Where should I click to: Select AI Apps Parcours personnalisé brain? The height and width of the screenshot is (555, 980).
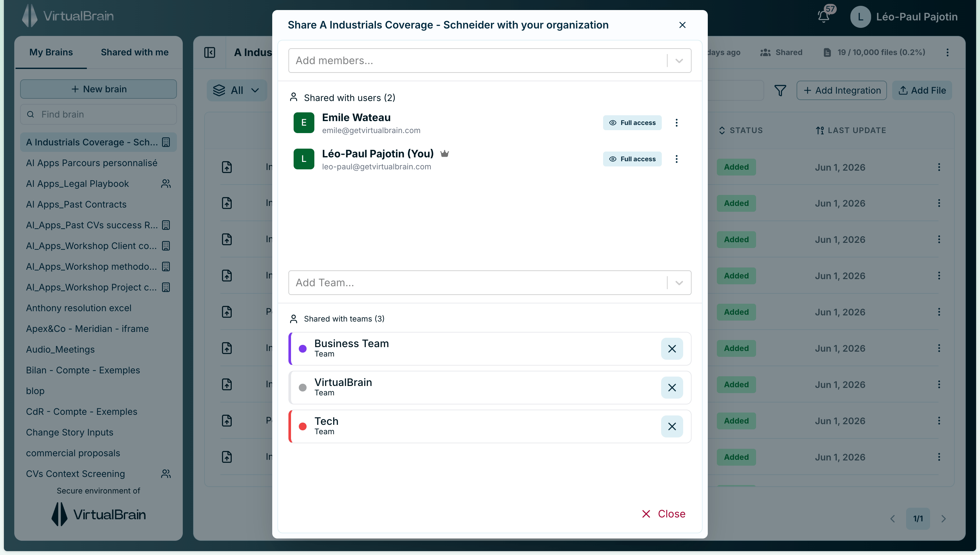[99, 163]
